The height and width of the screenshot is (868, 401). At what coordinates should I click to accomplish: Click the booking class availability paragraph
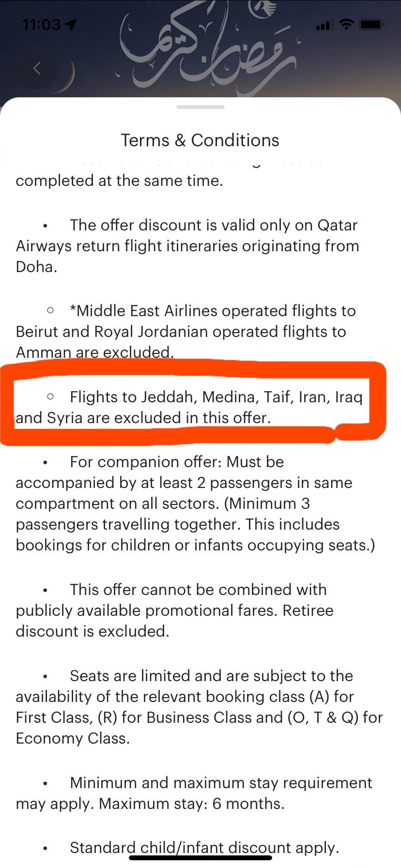[x=199, y=707]
